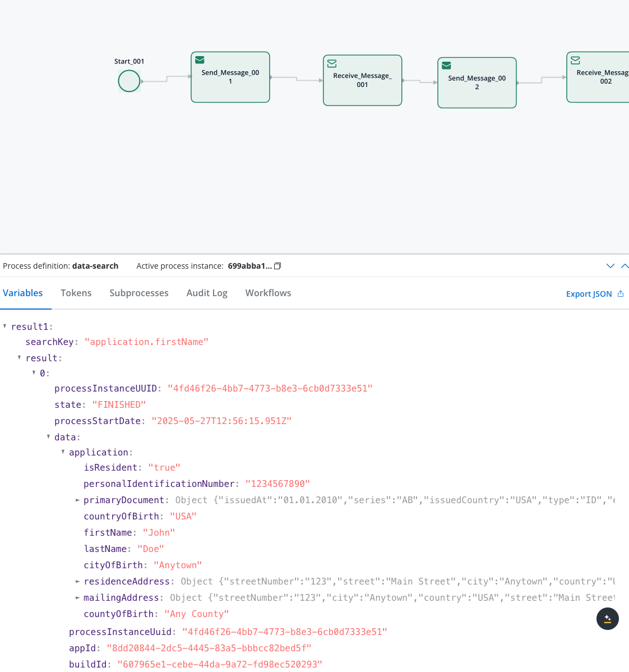Click the envelope icon on Receive_Message_002 node
Screen dimensions: 629x672
575,61
